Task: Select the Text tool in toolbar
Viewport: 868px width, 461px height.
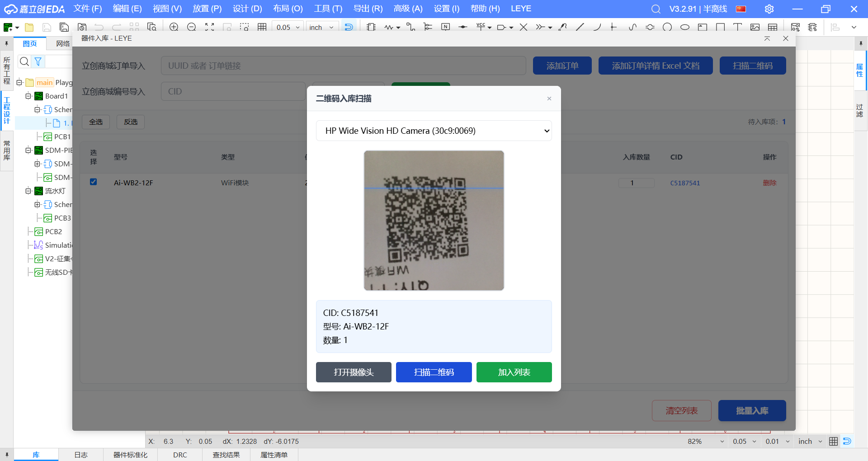Action: click(x=737, y=27)
